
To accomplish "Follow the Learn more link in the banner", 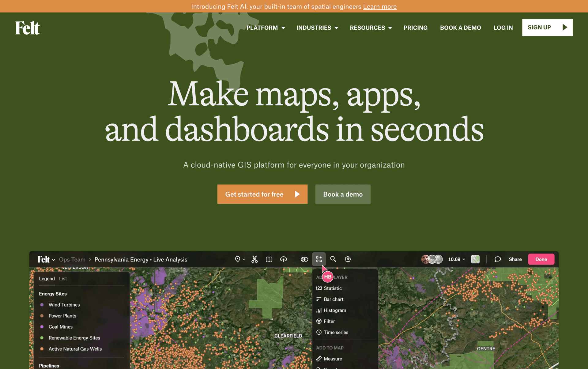I will pos(380,6).
